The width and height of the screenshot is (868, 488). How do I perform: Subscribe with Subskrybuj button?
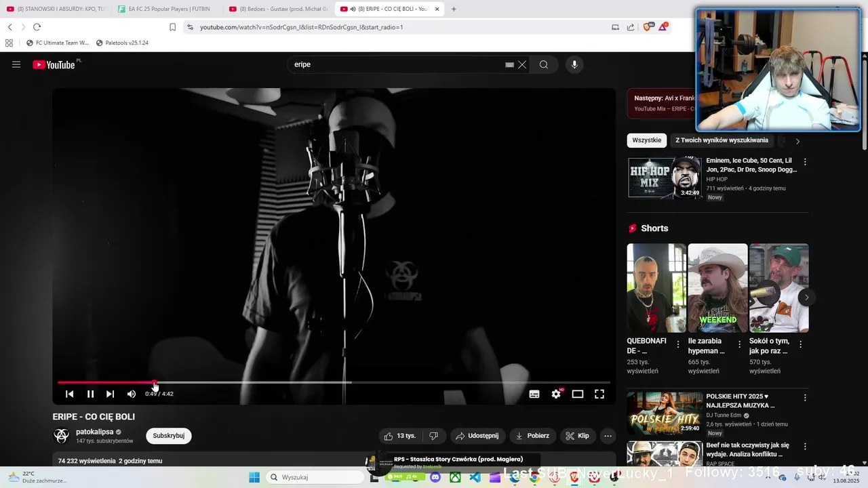pos(169,436)
